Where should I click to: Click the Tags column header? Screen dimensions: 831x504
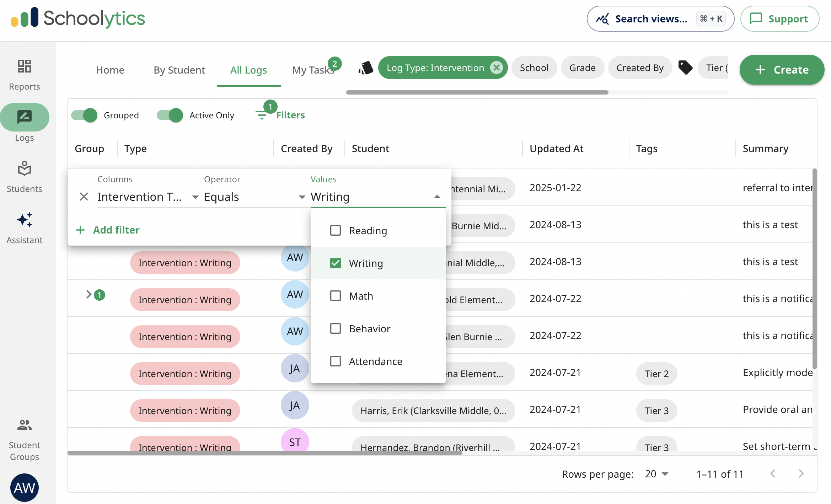click(x=647, y=149)
